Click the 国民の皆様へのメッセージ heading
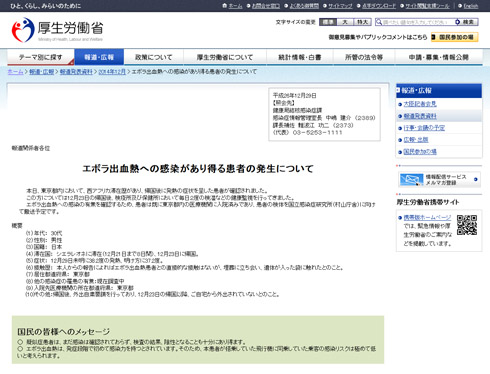This screenshot has height=374, width=490. [64, 332]
